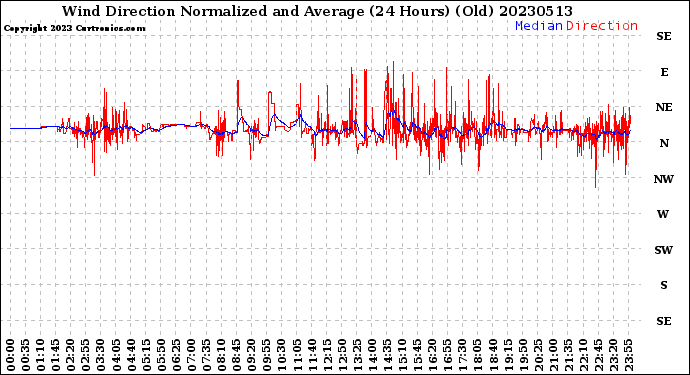
Task: Click the 02:20 time axis label
Action: click(71, 355)
